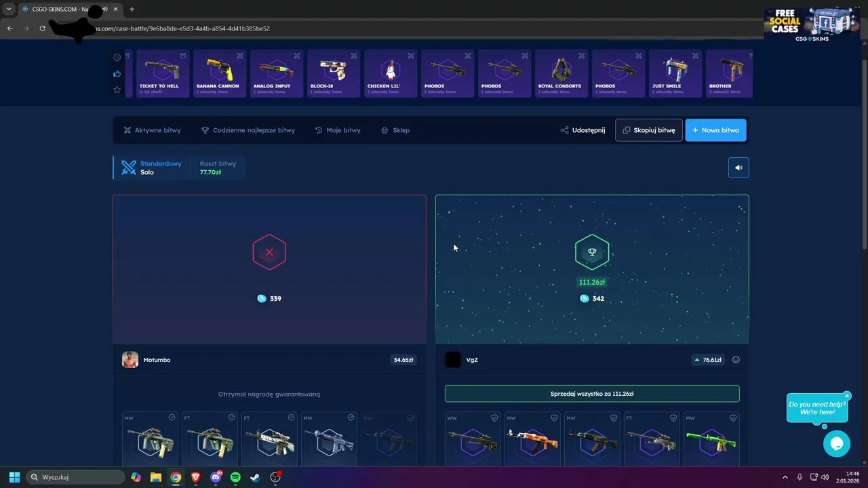Click Motumbo's 34.65zł total badge
Viewport: 868px width, 488px height.
[x=403, y=360]
